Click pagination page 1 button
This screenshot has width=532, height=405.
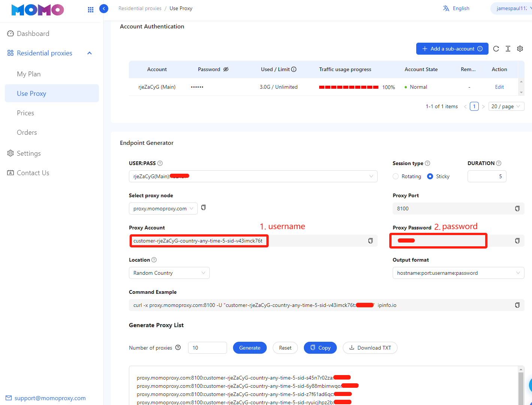point(474,106)
